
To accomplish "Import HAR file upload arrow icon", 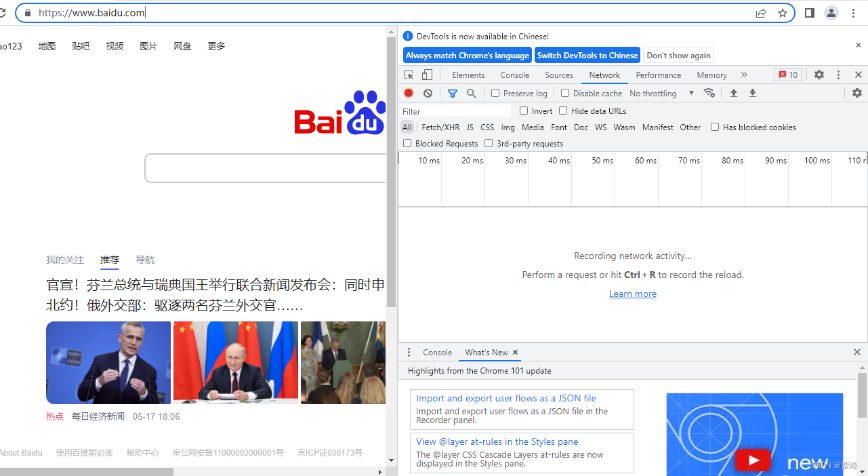I will (733, 93).
